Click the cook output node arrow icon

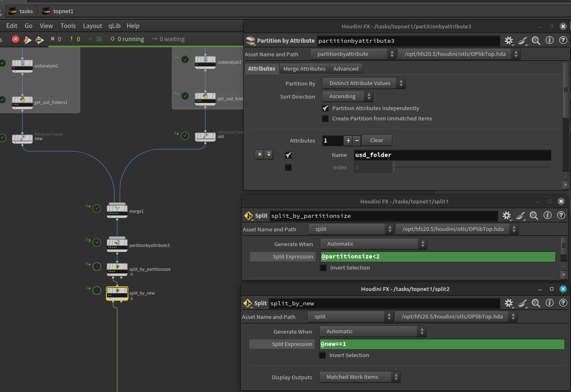pyautogui.click(x=39, y=39)
